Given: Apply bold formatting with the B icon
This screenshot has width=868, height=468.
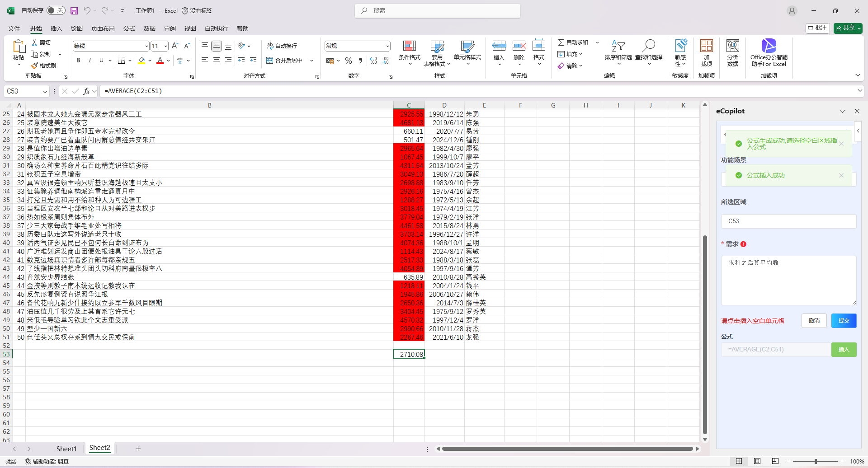Looking at the screenshot, I should [78, 61].
